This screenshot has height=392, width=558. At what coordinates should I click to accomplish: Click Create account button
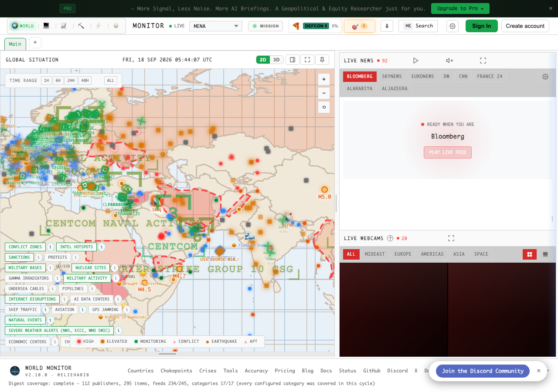pos(525,26)
